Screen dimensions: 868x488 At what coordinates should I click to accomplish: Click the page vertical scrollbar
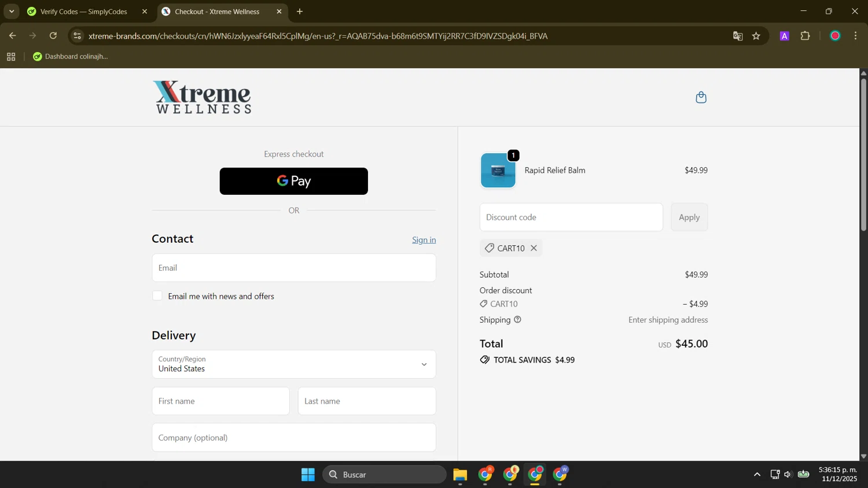point(863,155)
